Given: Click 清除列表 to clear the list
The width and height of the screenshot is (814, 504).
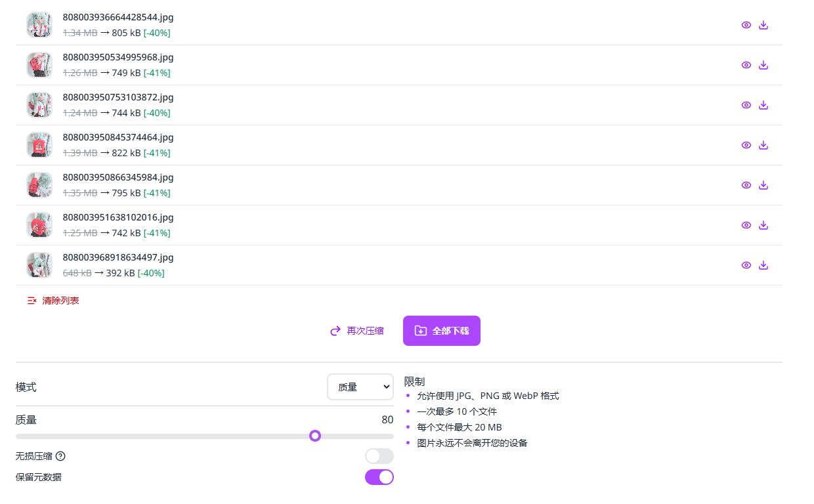Looking at the screenshot, I should 53,301.
